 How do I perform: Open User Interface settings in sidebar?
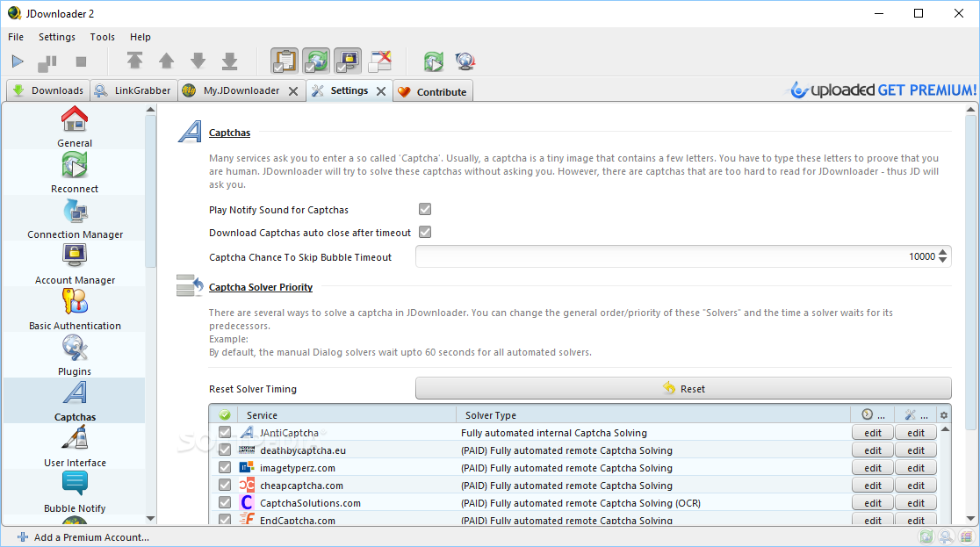click(75, 446)
